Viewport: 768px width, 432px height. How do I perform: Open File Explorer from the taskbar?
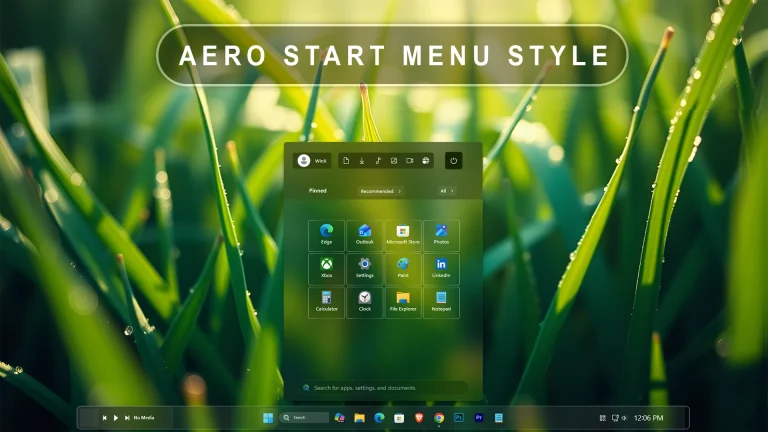coord(360,418)
